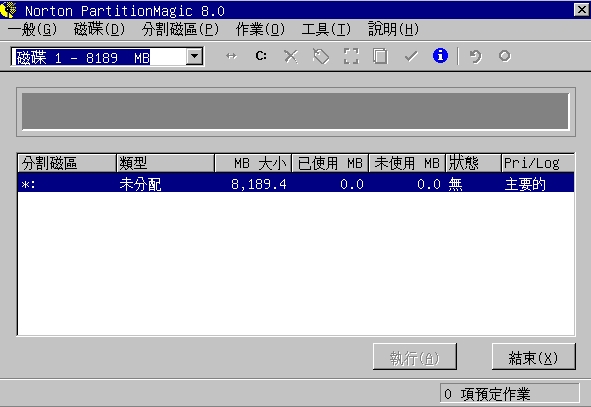
Task: Click the undo last change icon
Action: tap(475, 57)
